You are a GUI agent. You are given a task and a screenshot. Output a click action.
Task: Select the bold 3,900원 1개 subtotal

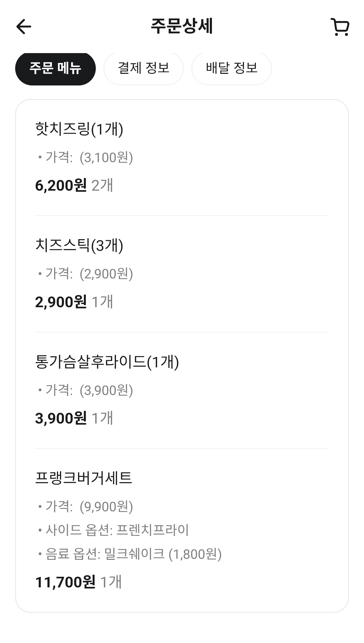coord(74,418)
